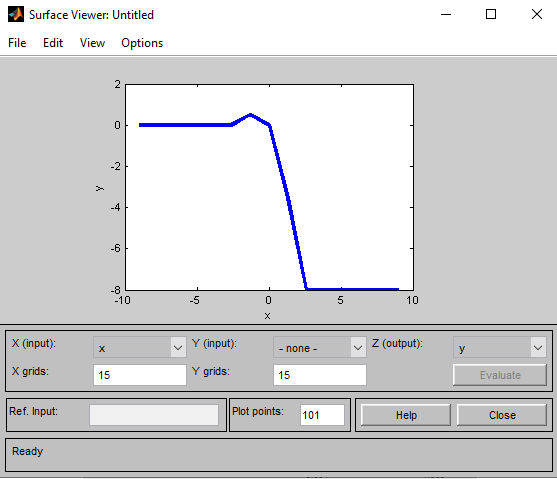
Task: Click the Evaluate button
Action: coord(500,375)
